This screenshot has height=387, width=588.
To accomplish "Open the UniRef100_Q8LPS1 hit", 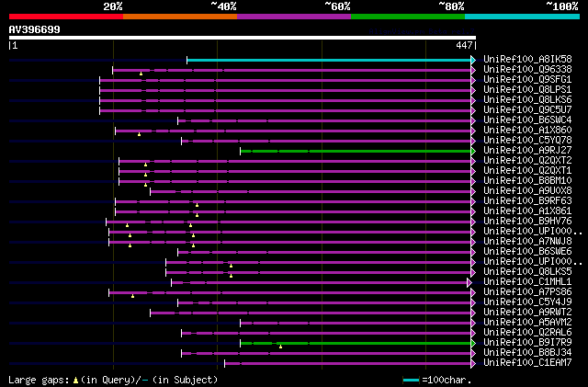I will [527, 90].
